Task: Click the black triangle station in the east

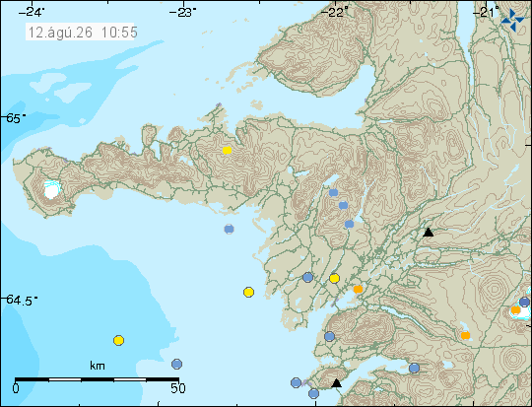Action: (429, 233)
